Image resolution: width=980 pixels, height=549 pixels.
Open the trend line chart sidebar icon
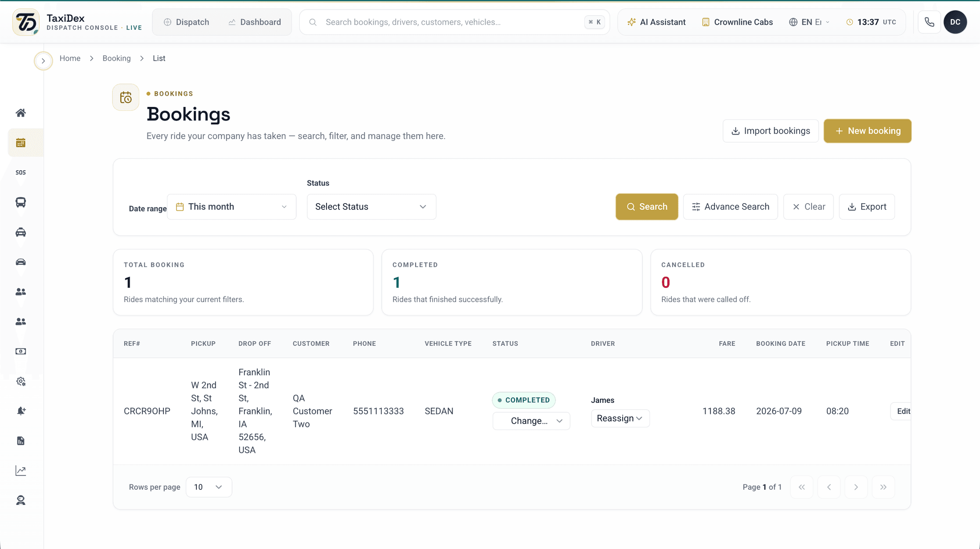click(20, 471)
